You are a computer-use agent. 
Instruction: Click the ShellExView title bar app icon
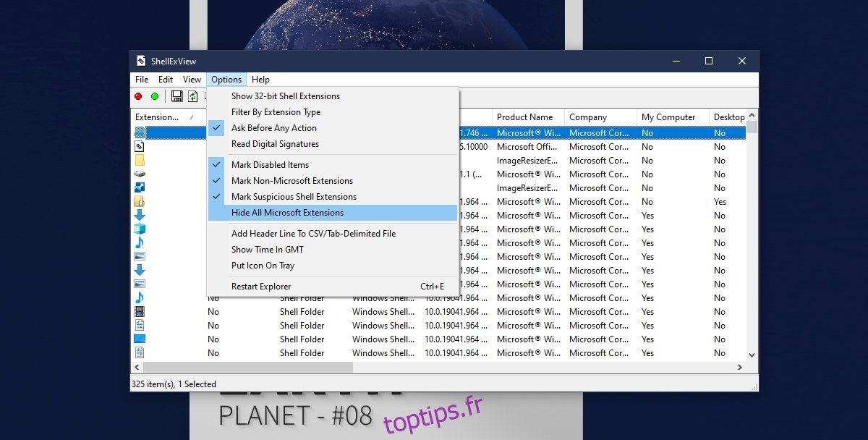point(142,61)
